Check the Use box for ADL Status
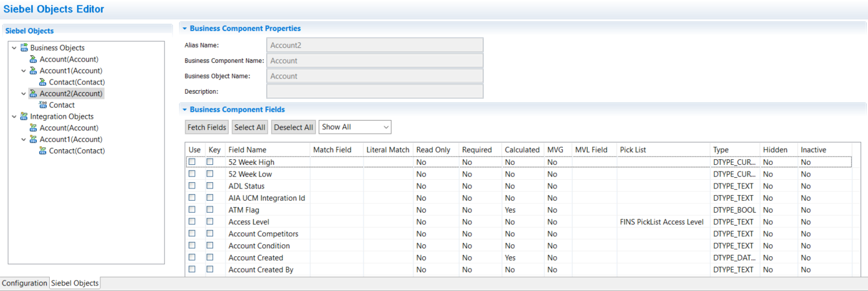The width and height of the screenshot is (868, 291). [x=192, y=186]
